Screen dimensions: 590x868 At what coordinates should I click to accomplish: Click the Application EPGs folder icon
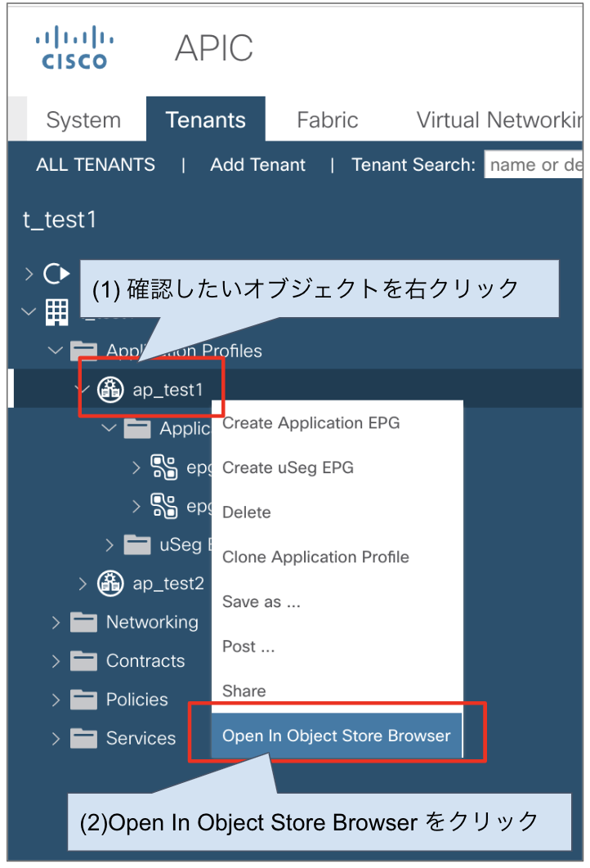pyautogui.click(x=137, y=428)
